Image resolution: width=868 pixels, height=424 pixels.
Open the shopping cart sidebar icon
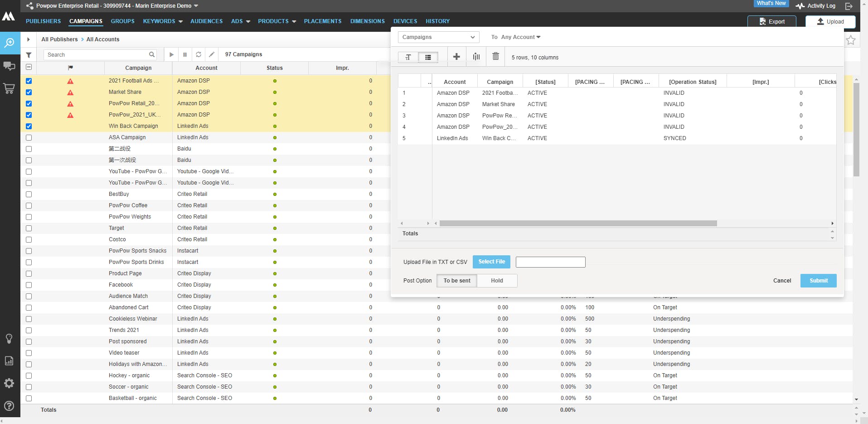pyautogui.click(x=9, y=88)
